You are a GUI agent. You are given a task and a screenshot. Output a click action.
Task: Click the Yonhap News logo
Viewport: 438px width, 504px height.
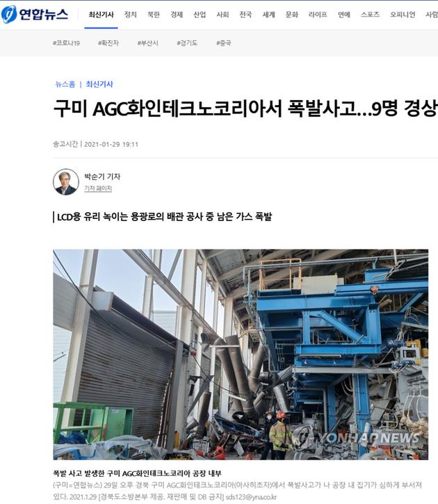point(34,15)
